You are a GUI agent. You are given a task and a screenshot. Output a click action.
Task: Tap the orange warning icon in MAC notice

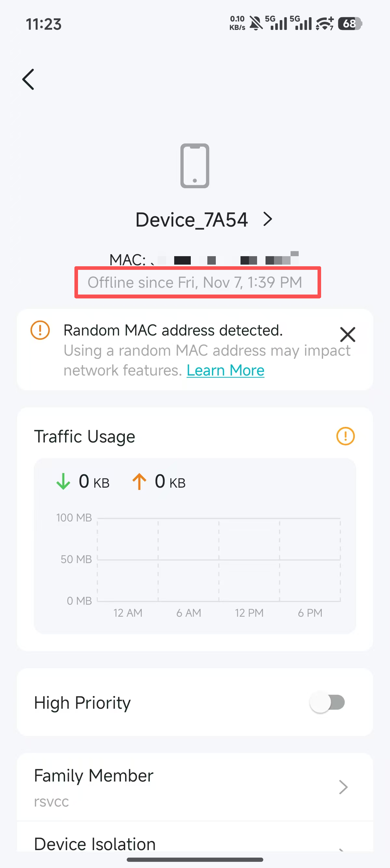tap(40, 330)
